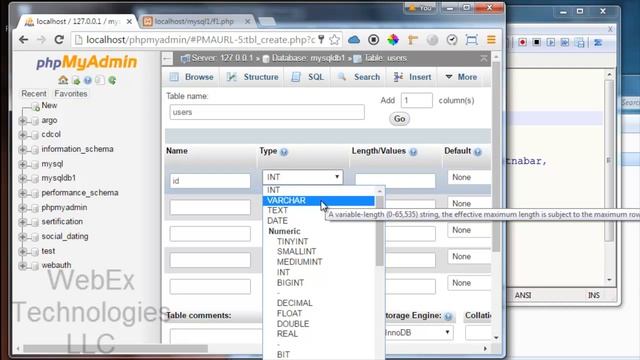Choose DATE in type list
Viewport: 640px width, 360px height.
pyautogui.click(x=277, y=221)
